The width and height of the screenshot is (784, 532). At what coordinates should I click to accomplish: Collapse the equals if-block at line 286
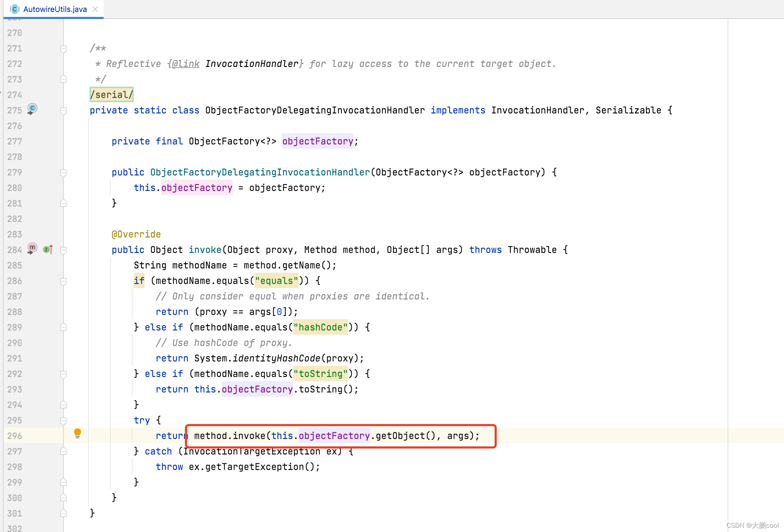[63, 281]
